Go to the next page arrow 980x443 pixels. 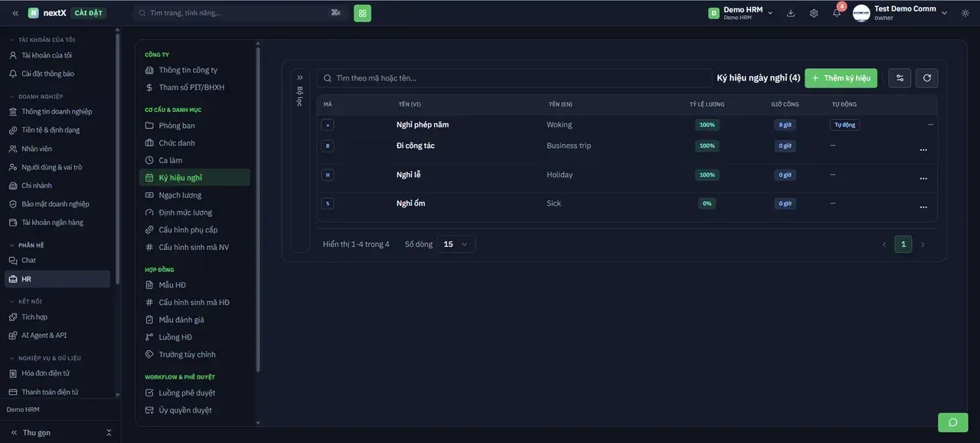coord(923,244)
